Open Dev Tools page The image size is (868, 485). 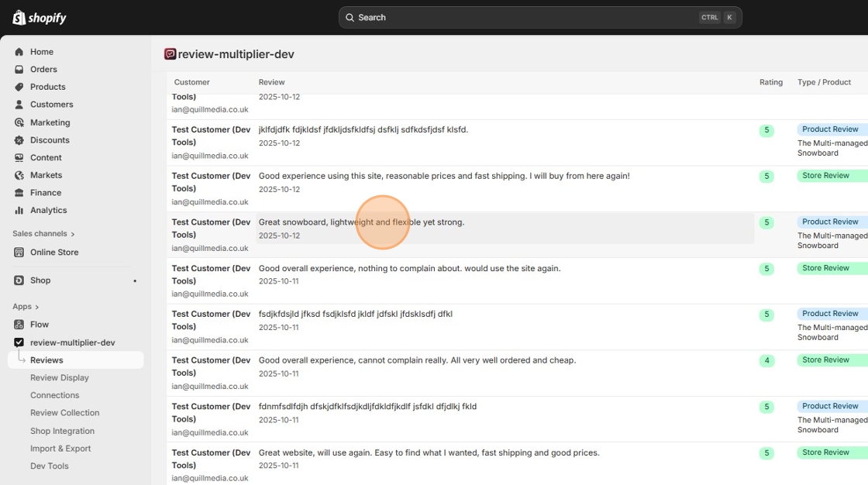50,466
